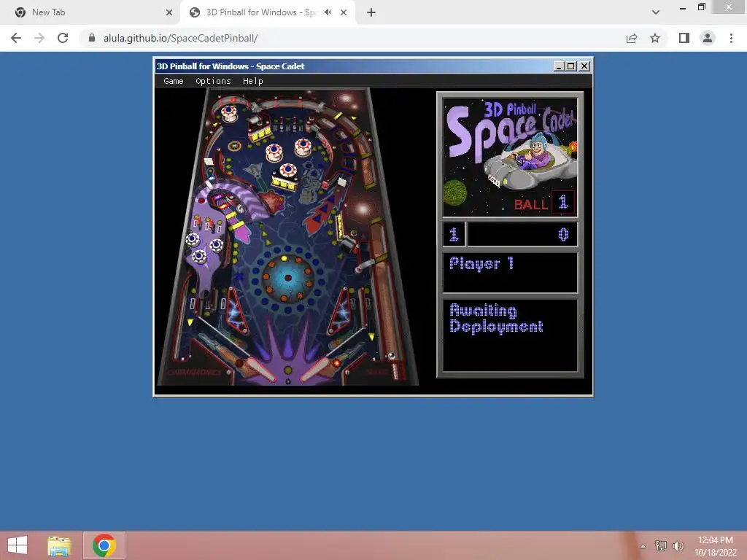The width and height of the screenshot is (747, 560).
Task: Open the Game menu
Action: pos(174,81)
